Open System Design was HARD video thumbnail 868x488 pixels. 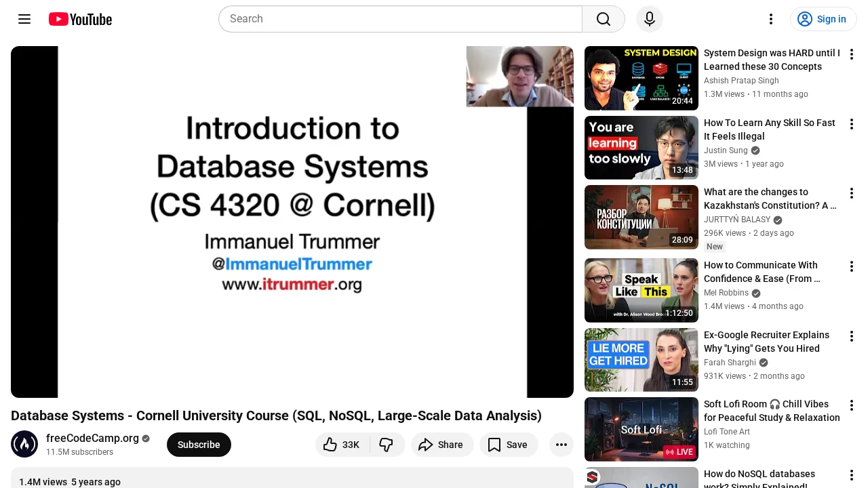(642, 79)
